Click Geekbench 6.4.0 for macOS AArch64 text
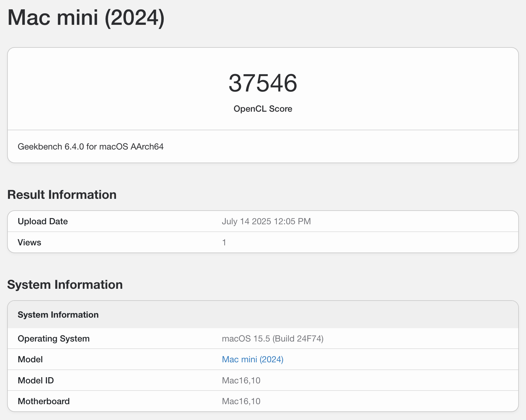This screenshot has width=526, height=420. pos(91,146)
